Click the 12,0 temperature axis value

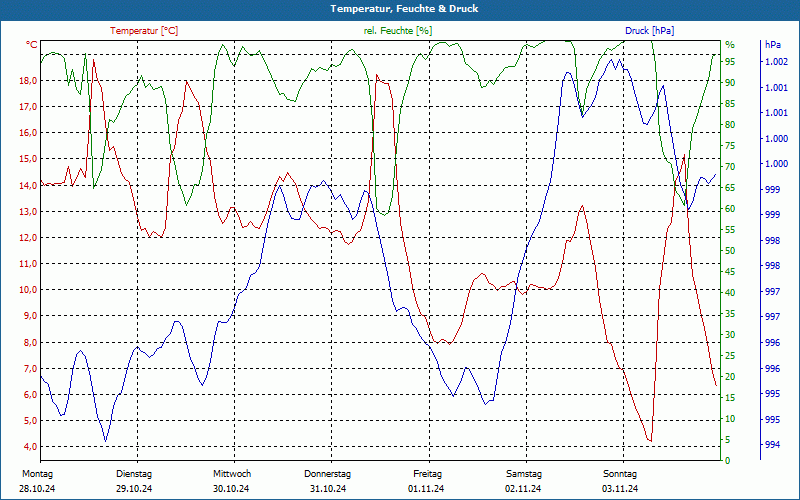tap(29, 237)
